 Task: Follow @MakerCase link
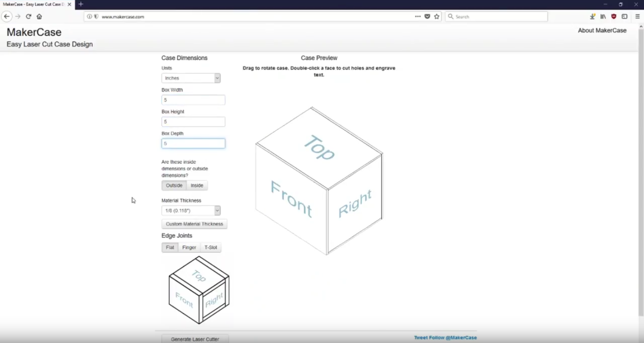point(453,338)
